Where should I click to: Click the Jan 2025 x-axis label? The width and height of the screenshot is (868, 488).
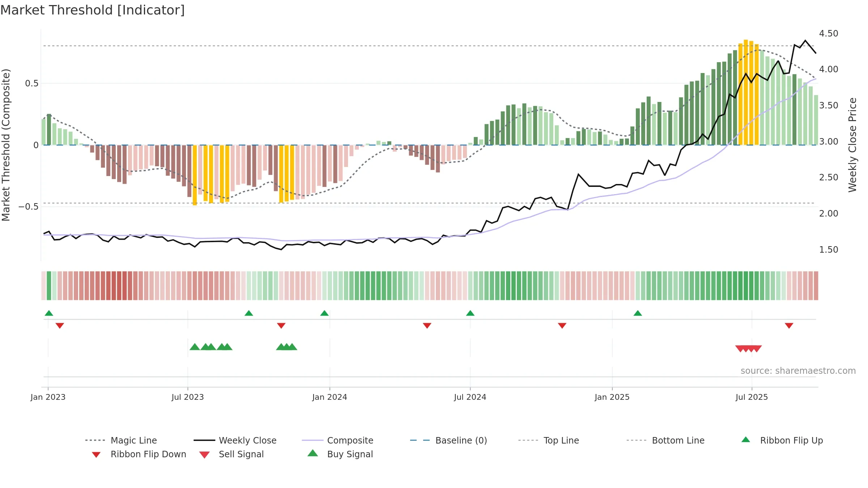coord(612,397)
